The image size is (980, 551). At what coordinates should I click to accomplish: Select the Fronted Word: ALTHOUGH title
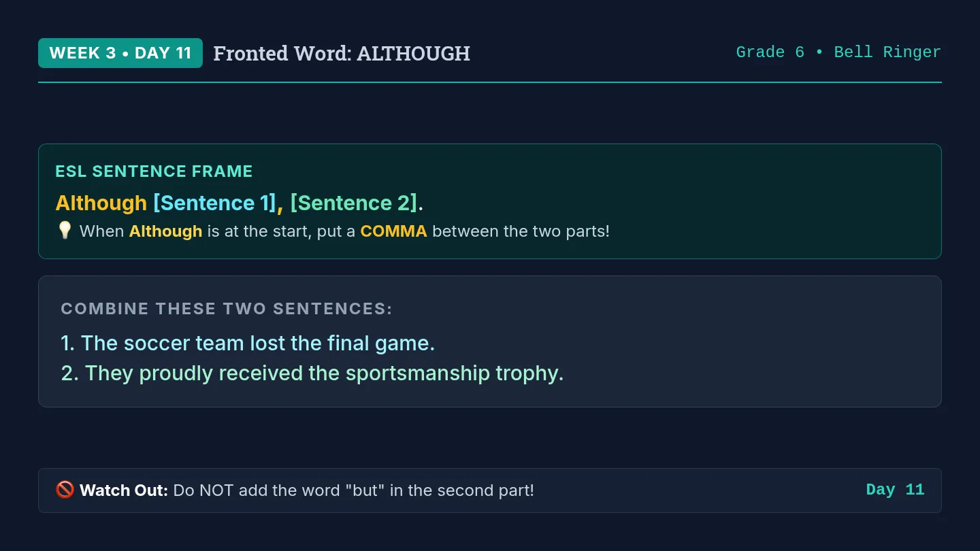(342, 53)
